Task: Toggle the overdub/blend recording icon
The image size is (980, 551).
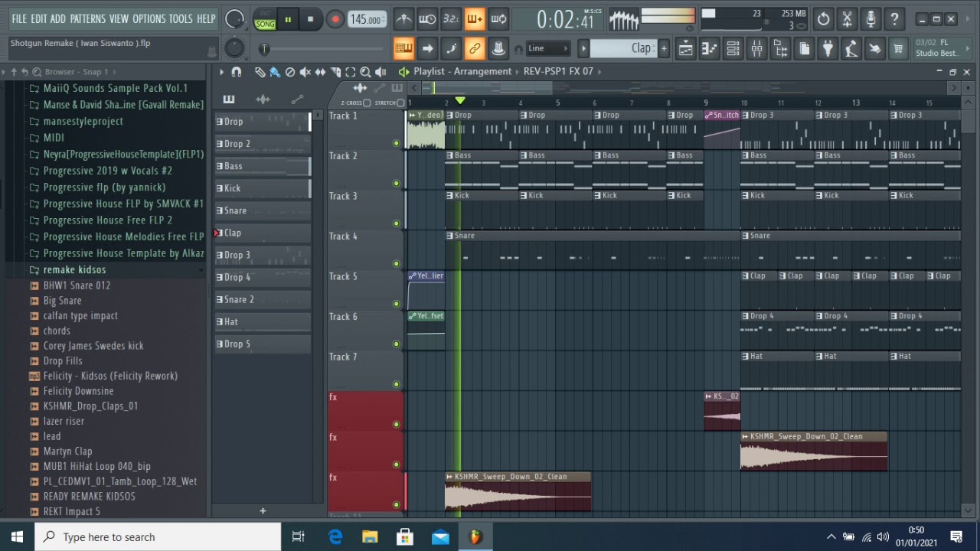Action: point(475,19)
